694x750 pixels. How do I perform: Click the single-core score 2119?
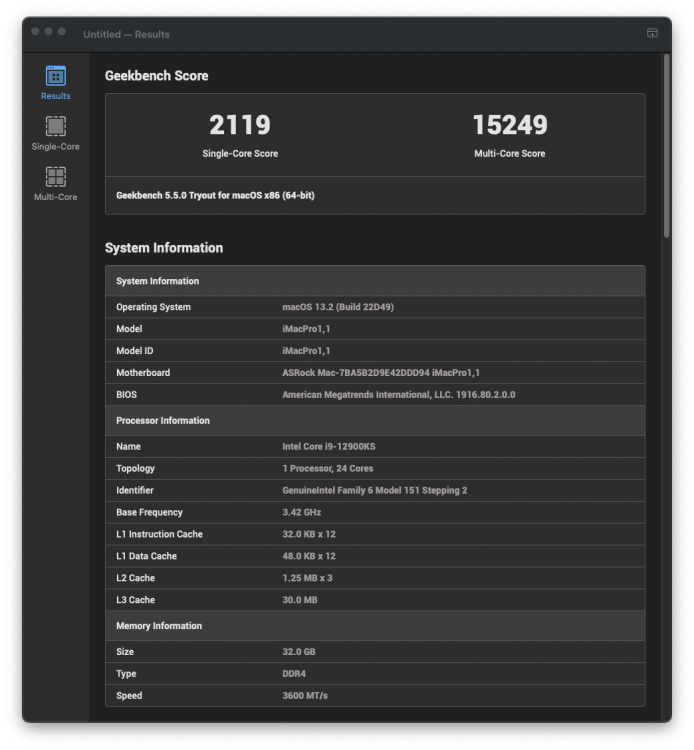click(240, 125)
